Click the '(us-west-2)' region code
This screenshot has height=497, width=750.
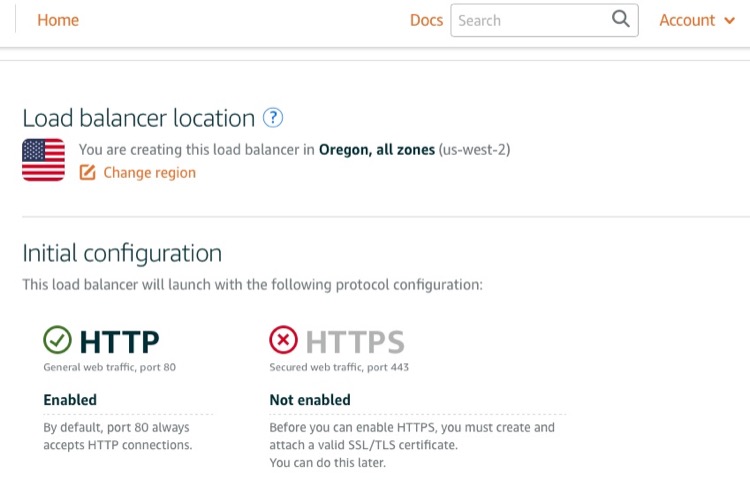click(474, 150)
